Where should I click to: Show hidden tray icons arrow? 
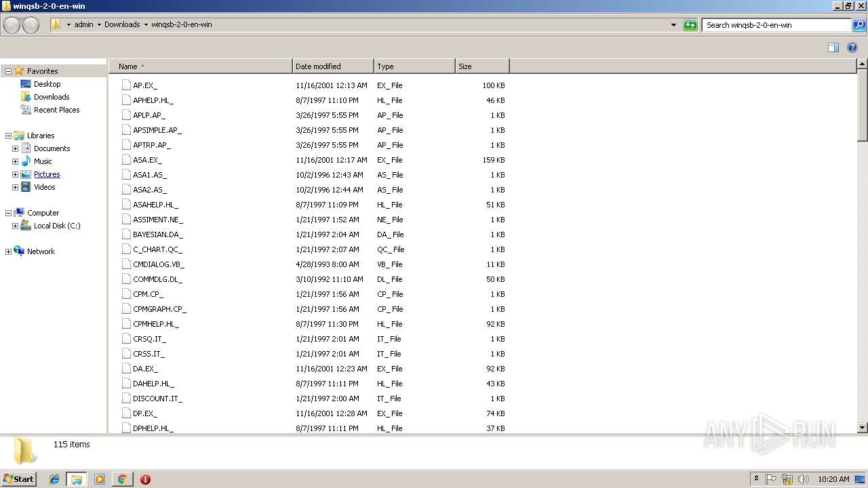point(756,479)
